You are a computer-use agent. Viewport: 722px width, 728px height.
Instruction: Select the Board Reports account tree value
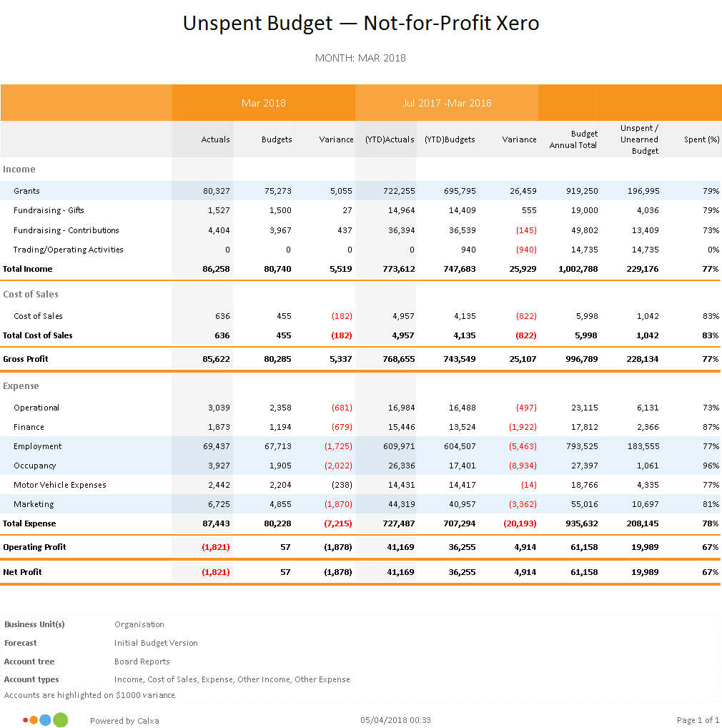point(142,661)
